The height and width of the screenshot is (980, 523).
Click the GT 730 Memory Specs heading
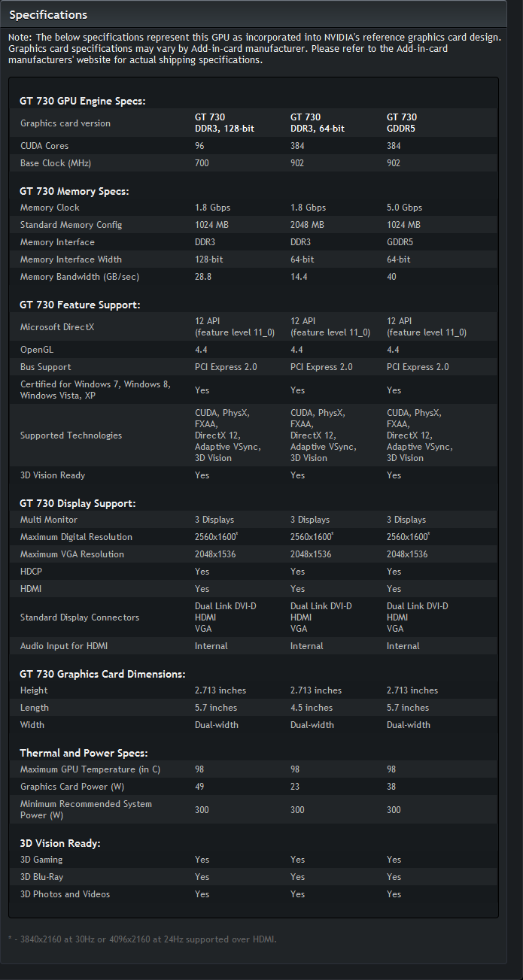tap(74, 191)
